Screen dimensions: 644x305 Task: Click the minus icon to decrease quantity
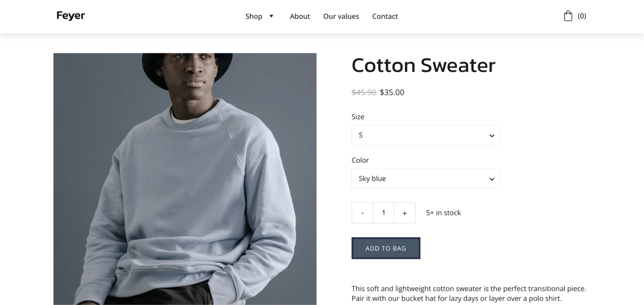pyautogui.click(x=362, y=213)
